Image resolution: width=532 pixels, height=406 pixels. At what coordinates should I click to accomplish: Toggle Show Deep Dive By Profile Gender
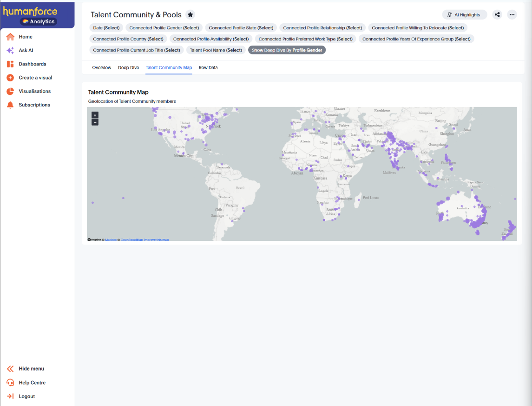[287, 50]
